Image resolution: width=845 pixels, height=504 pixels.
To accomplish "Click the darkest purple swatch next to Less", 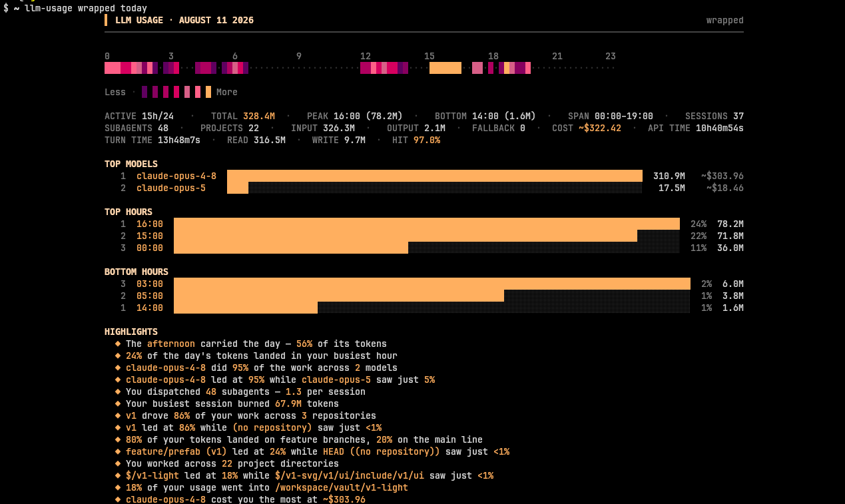I will click(144, 92).
